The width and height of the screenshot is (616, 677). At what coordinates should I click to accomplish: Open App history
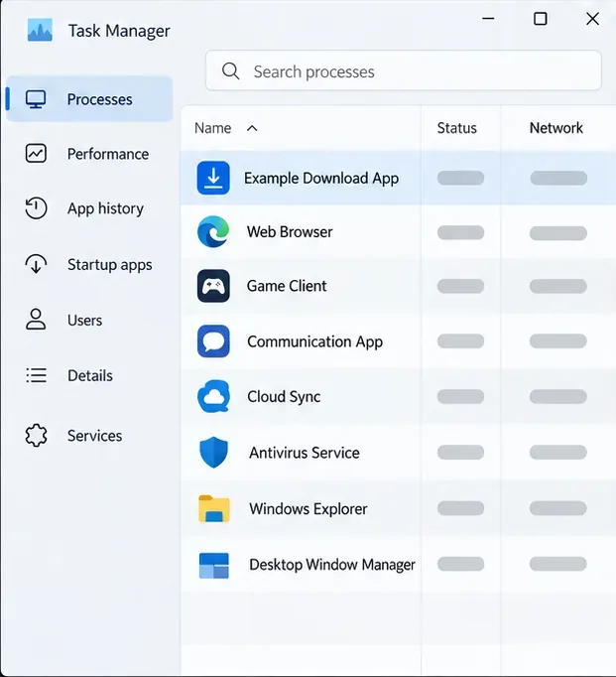89,208
